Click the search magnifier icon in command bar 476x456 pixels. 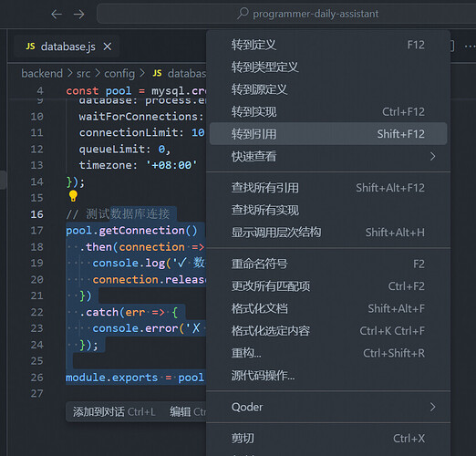pyautogui.click(x=243, y=14)
